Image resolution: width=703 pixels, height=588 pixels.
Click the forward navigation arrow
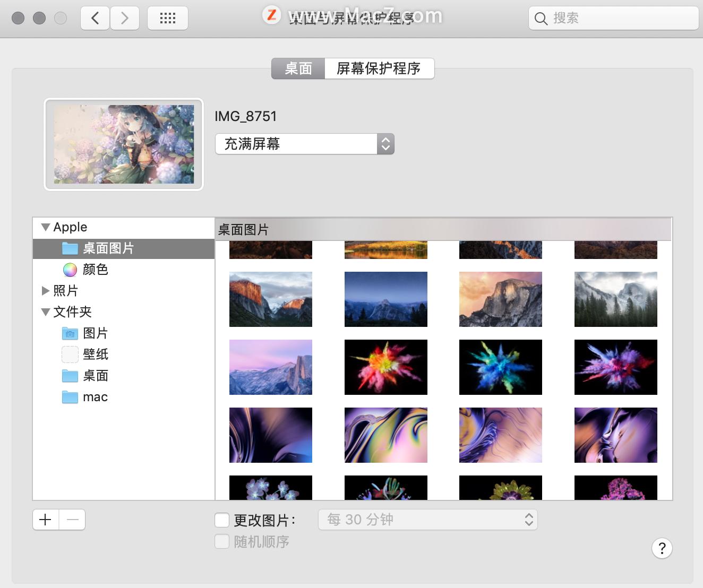pyautogui.click(x=125, y=18)
